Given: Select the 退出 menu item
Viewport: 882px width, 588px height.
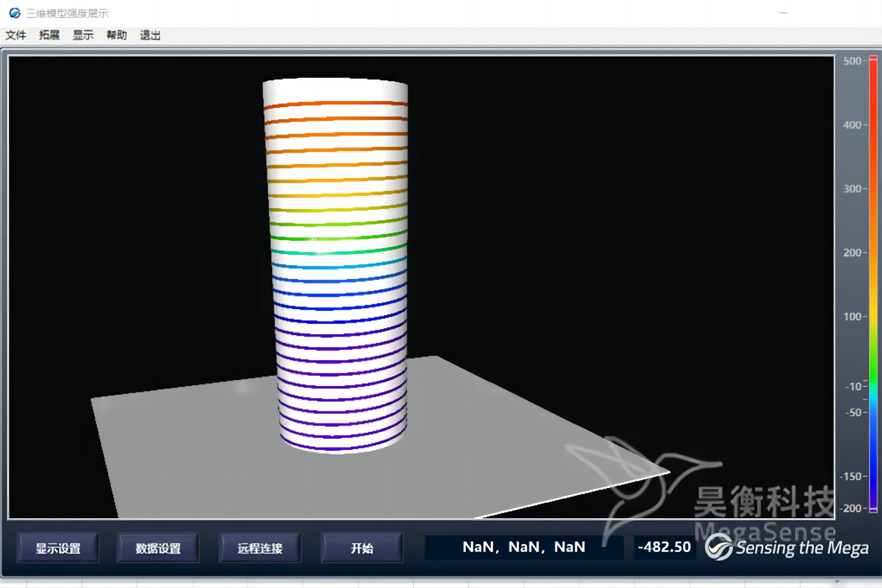Looking at the screenshot, I should coord(150,35).
